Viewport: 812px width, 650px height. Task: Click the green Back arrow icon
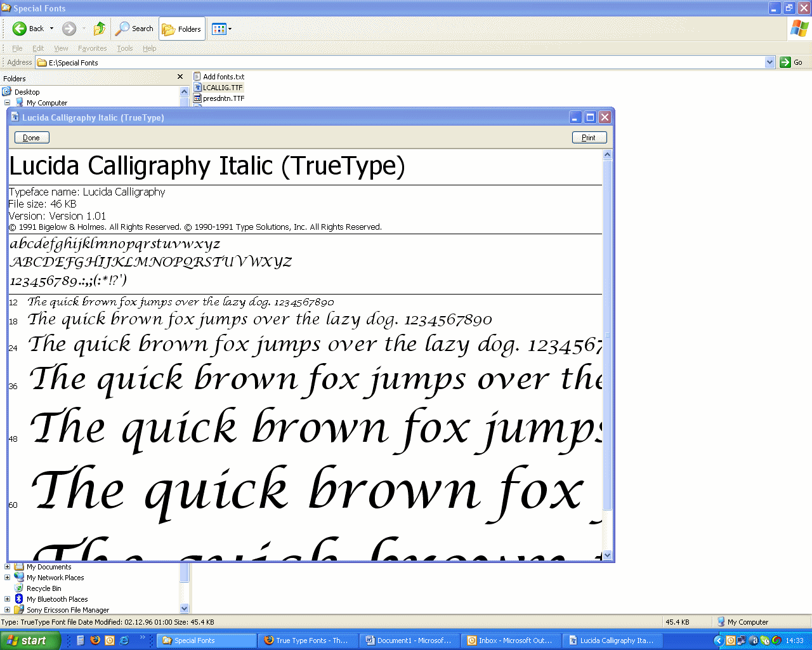coord(20,29)
